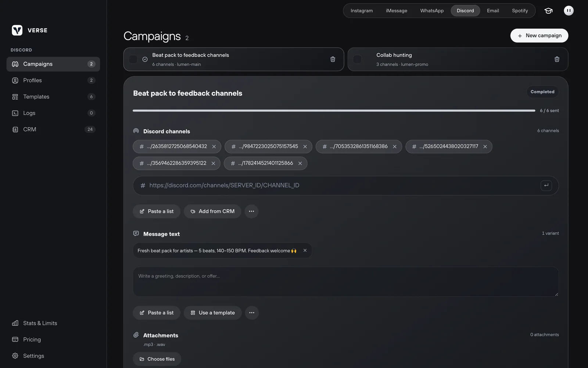The width and height of the screenshot is (588, 368).
Task: Remove channel .../7053532861351168386
Action: tap(395, 146)
